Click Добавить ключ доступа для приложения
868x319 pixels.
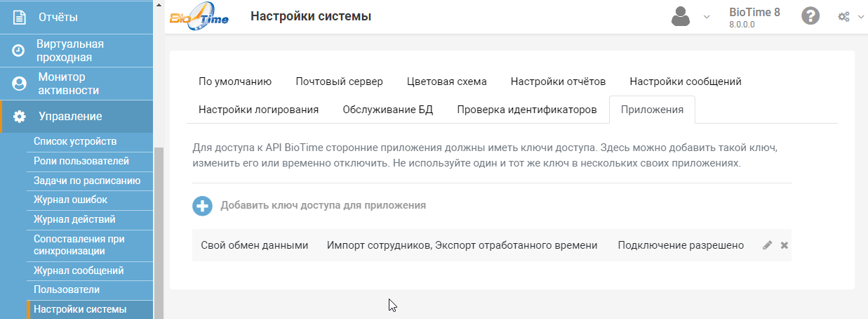(323, 206)
